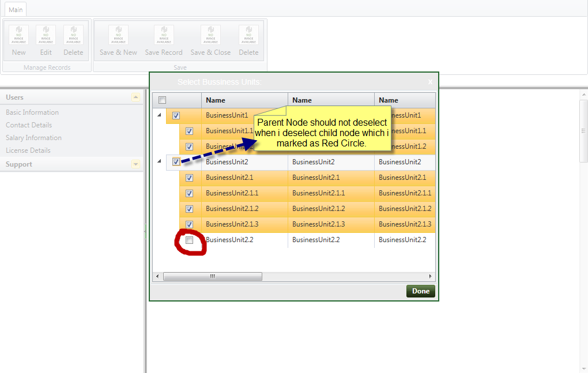Click the Save & New ribbon icon
The image size is (588, 373).
[118, 41]
